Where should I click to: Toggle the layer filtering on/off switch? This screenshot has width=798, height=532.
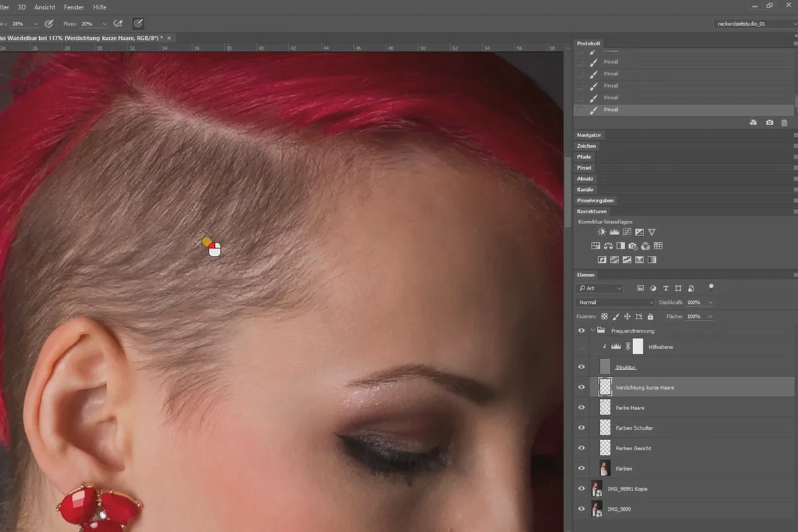click(x=711, y=287)
